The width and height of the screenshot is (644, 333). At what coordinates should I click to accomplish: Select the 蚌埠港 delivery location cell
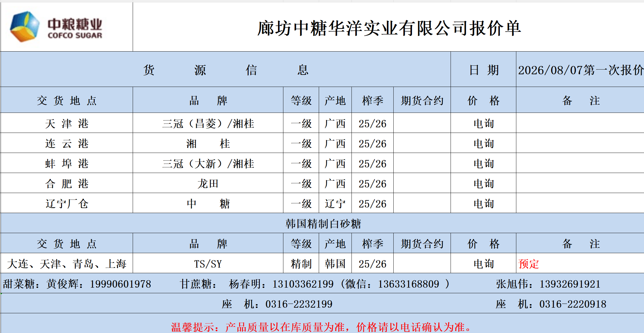[x=67, y=163]
